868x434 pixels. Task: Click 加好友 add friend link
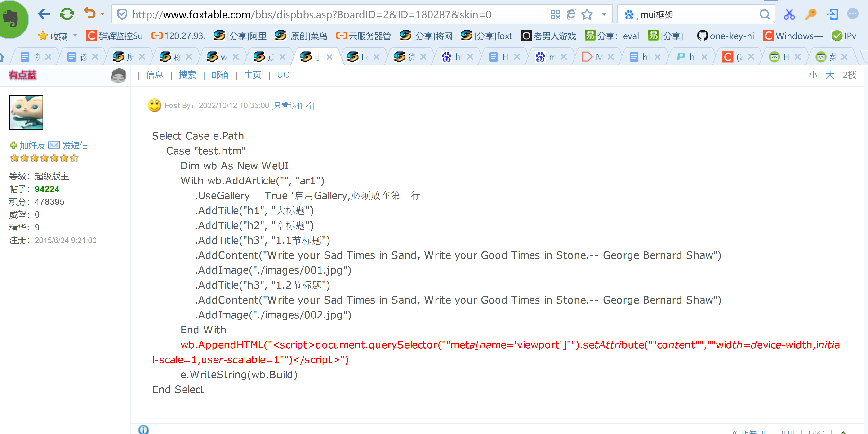pos(32,145)
